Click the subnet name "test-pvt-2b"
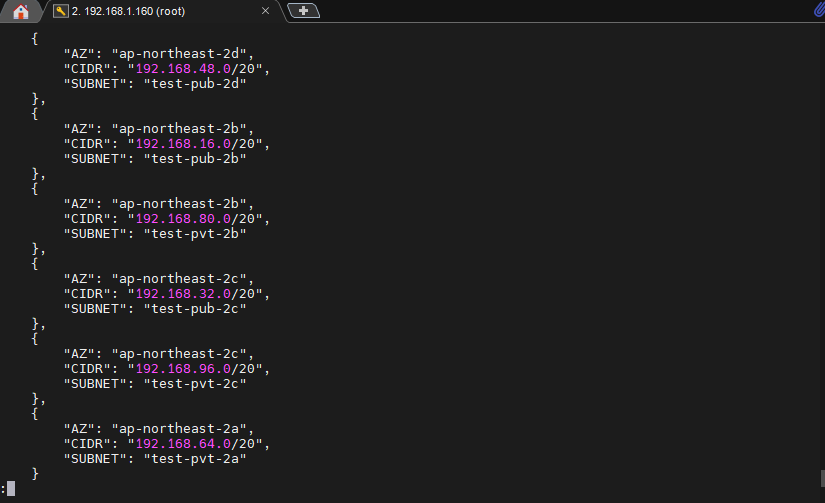Viewport: 825px width, 503px height. coord(195,234)
